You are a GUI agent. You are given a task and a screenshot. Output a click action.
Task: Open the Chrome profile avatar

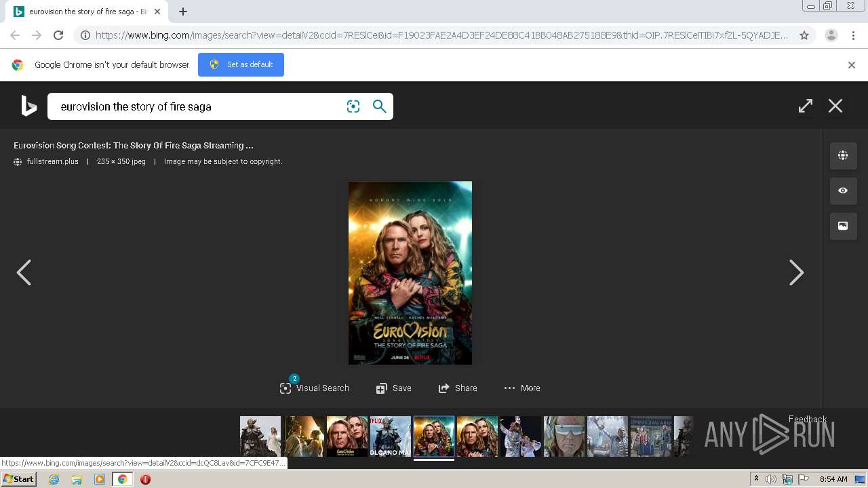(x=831, y=35)
